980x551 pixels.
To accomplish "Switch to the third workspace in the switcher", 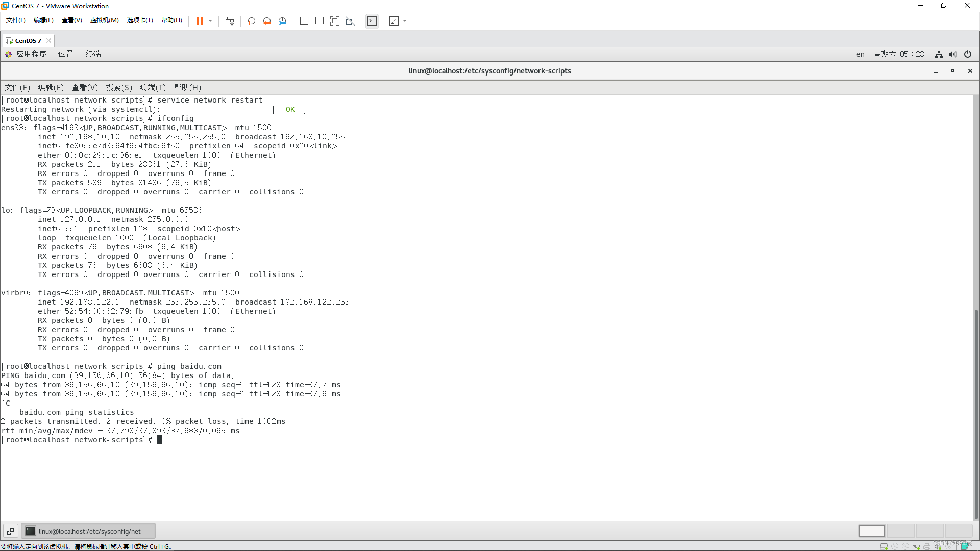I will (930, 531).
